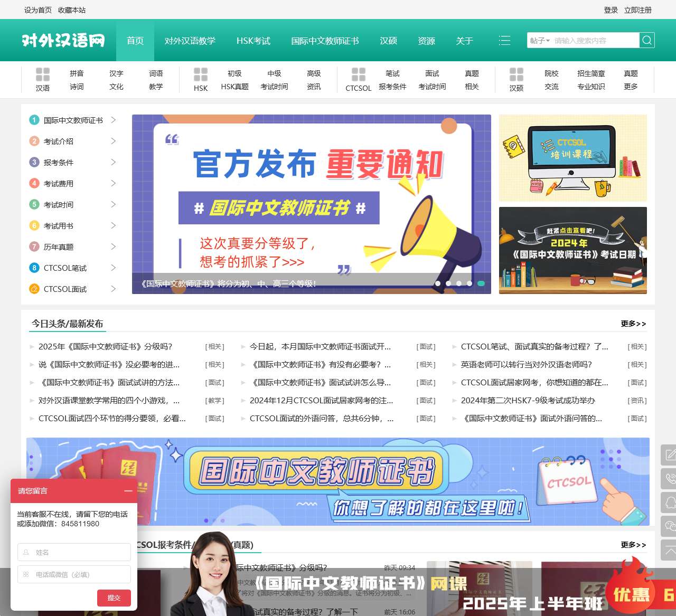Click the 立即注册 link
This screenshot has width=676, height=616.
(x=638, y=10)
